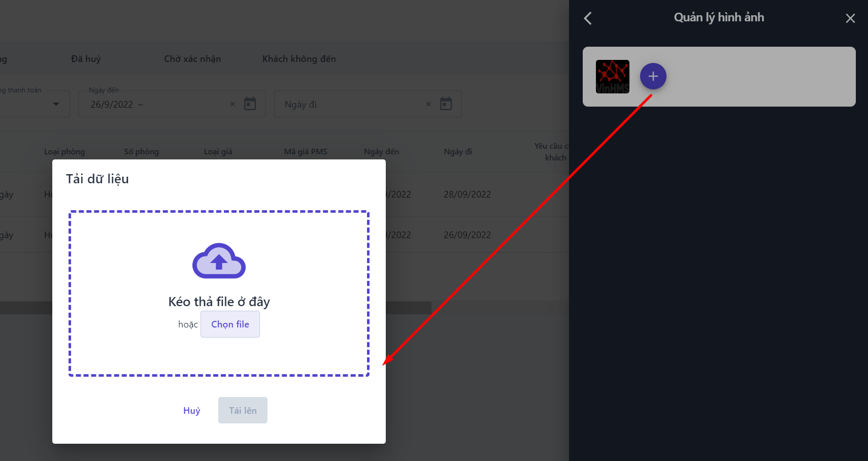Click the Ngày đến column header

click(x=381, y=152)
